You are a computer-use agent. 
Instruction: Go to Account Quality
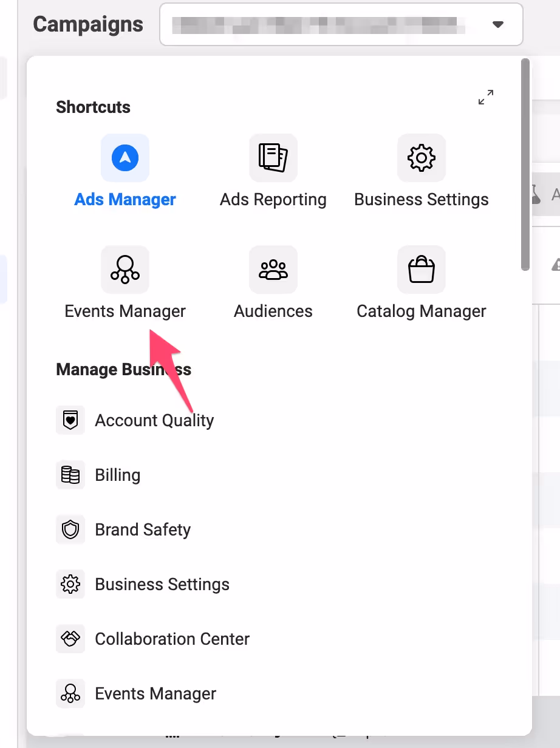click(154, 420)
